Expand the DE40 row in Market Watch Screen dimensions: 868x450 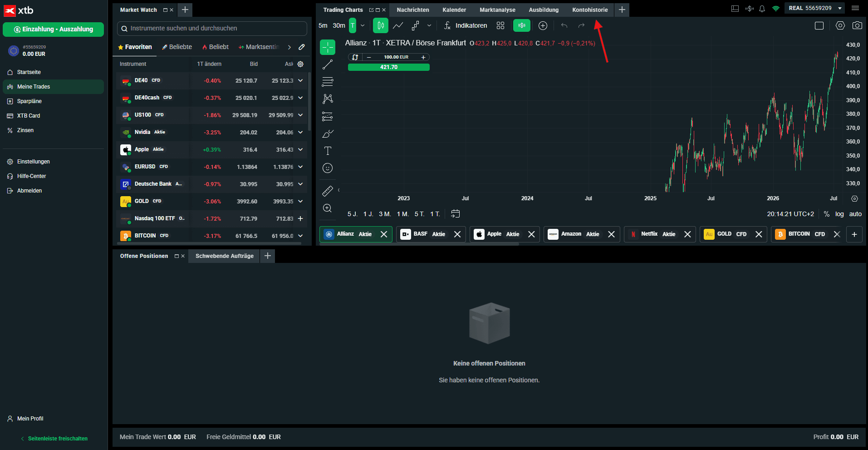[x=300, y=80]
